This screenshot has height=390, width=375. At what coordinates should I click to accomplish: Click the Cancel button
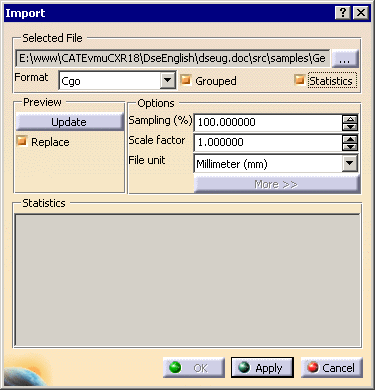(332, 368)
